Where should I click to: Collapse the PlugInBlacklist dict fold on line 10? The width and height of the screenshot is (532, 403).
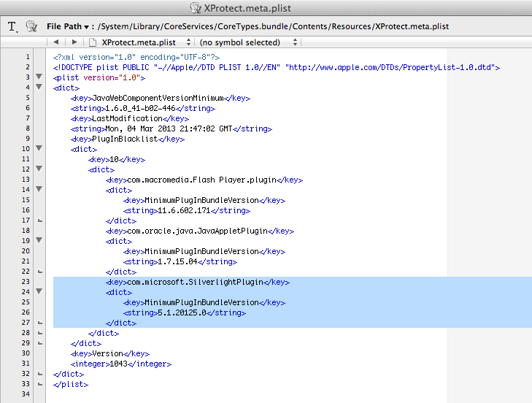(x=39, y=148)
